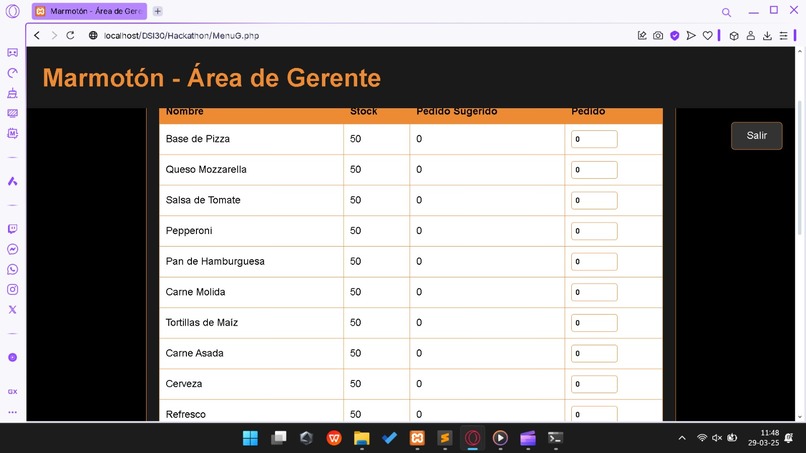Open the search icon in title bar
This screenshot has width=806, height=453.
[726, 12]
